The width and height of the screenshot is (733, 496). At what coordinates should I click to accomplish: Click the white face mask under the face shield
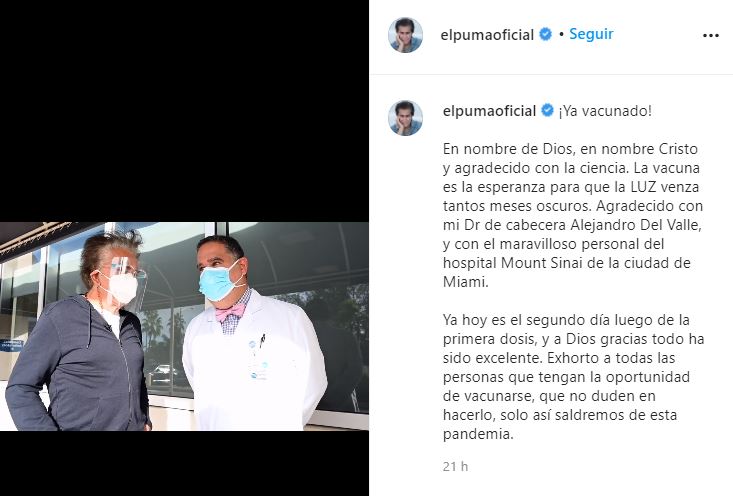tap(122, 288)
